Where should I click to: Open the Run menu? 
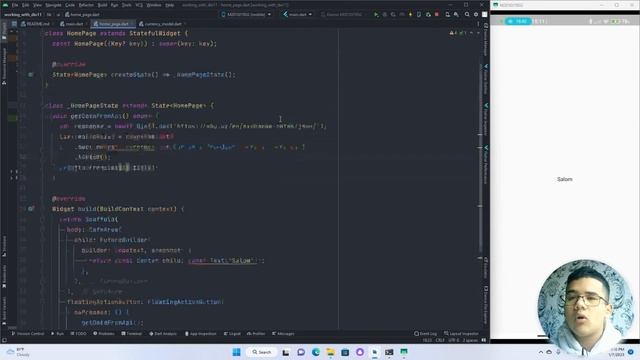point(115,5)
